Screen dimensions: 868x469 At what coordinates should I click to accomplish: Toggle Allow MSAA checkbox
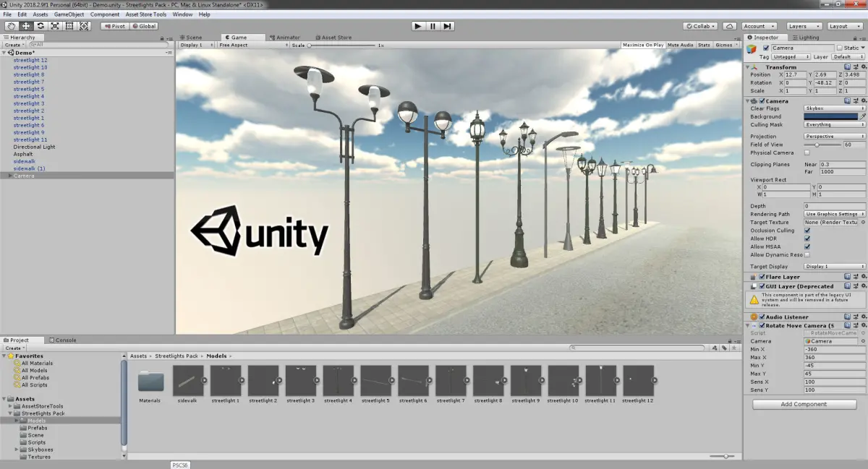(807, 246)
